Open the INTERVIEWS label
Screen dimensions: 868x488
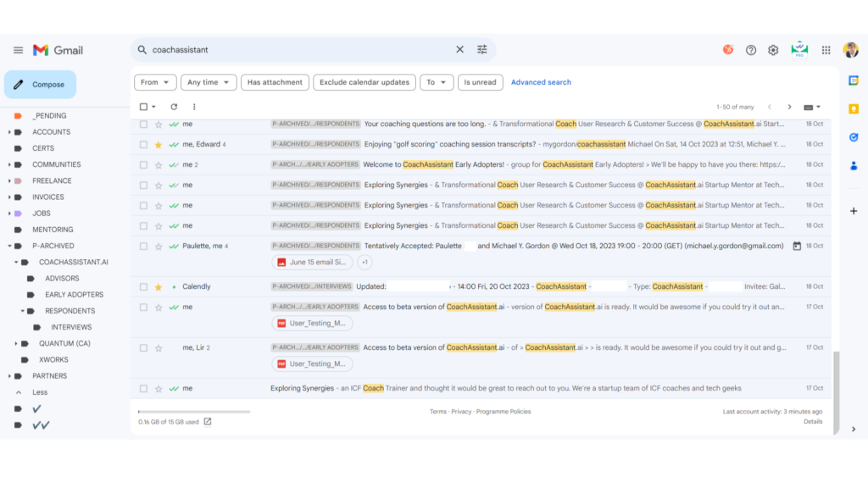tap(71, 328)
